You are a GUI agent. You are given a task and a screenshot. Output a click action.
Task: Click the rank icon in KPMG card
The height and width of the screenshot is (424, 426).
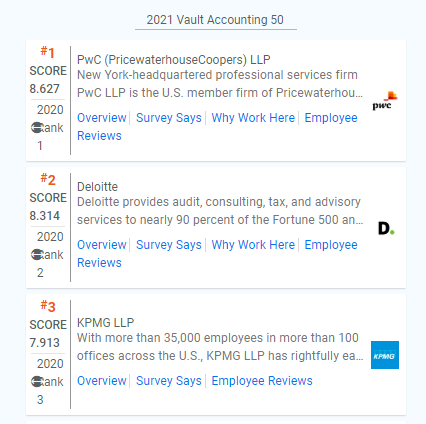[x=36, y=382]
